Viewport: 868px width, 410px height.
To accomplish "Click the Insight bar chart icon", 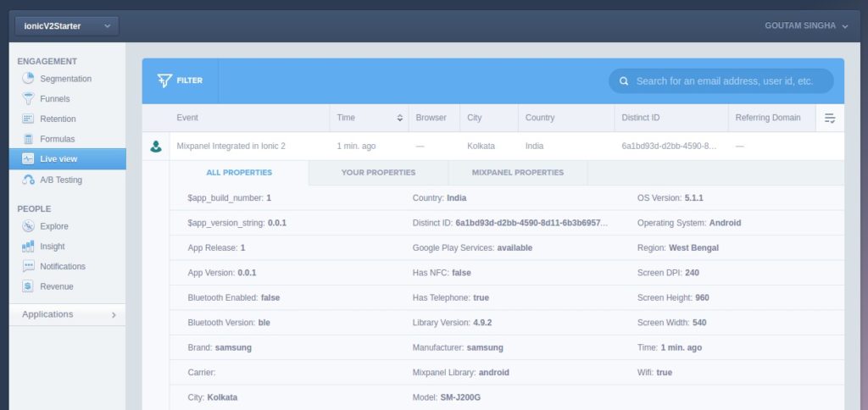I will pos(28,247).
